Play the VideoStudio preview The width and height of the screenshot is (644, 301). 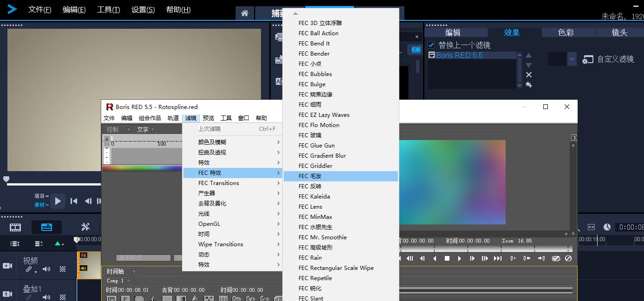coord(58,201)
